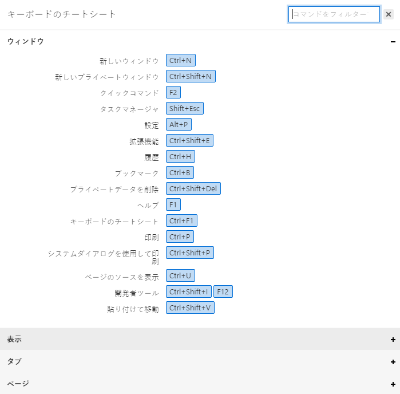
Task: Select the Ctrl+F1 shortcut box
Action: pyautogui.click(x=182, y=221)
